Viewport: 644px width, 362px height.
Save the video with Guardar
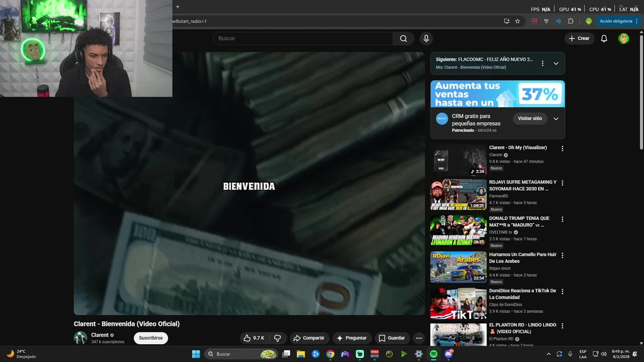[x=391, y=338]
